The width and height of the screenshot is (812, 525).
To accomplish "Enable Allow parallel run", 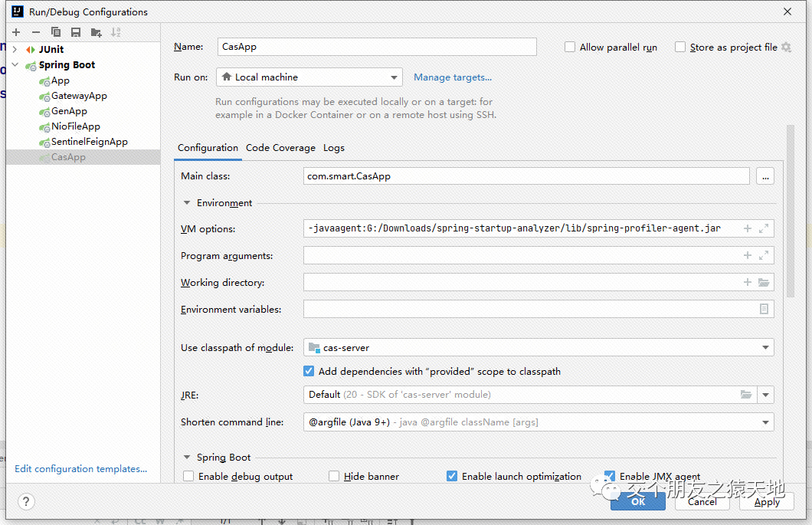I will (570, 48).
